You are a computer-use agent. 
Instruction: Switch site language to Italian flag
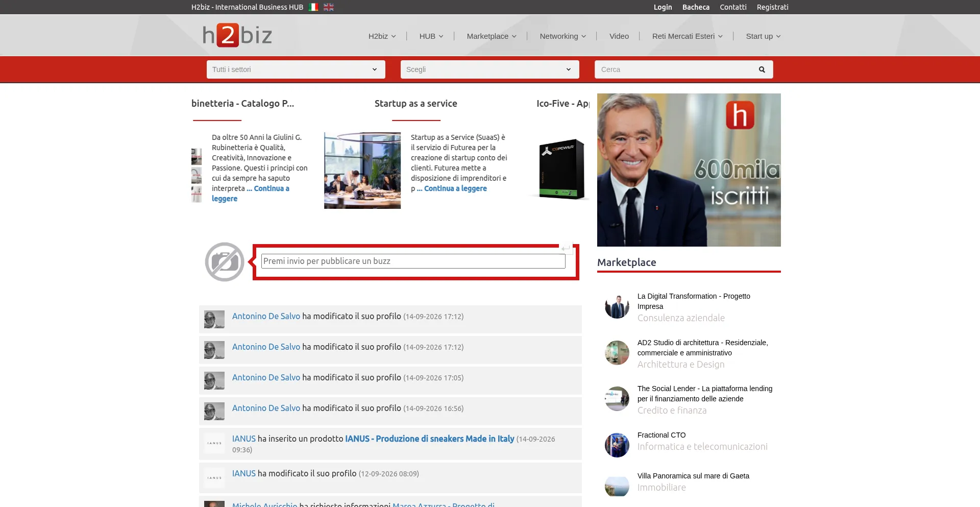[x=313, y=7]
